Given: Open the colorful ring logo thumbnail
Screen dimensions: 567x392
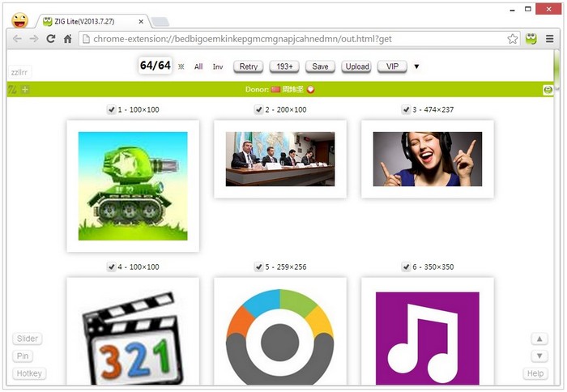Looking at the screenshot, I should [x=280, y=337].
